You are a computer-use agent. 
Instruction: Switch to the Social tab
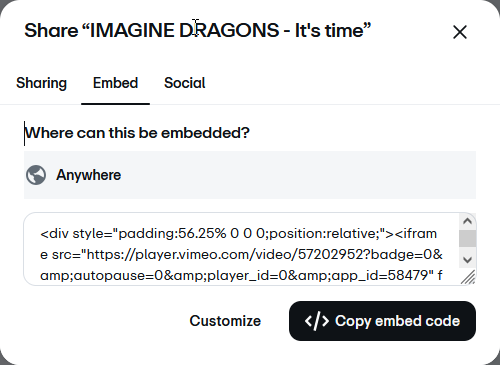point(185,83)
